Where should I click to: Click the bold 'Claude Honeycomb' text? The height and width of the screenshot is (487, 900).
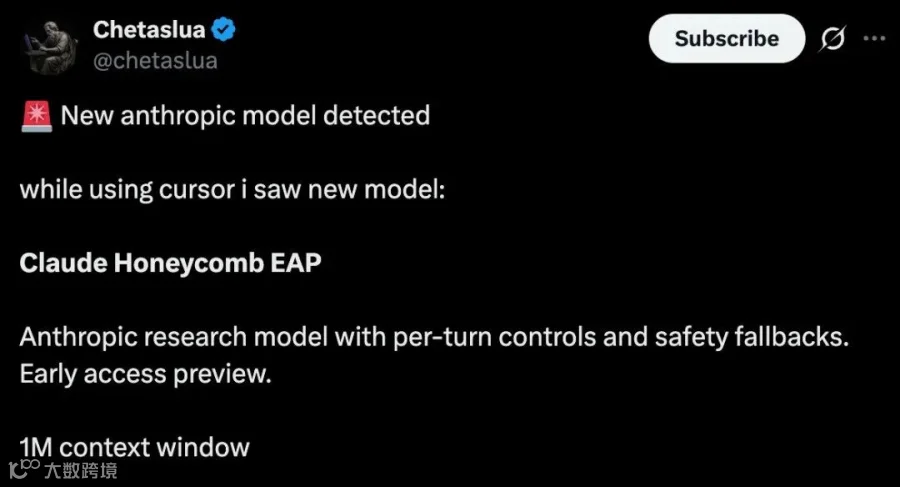click(142, 264)
